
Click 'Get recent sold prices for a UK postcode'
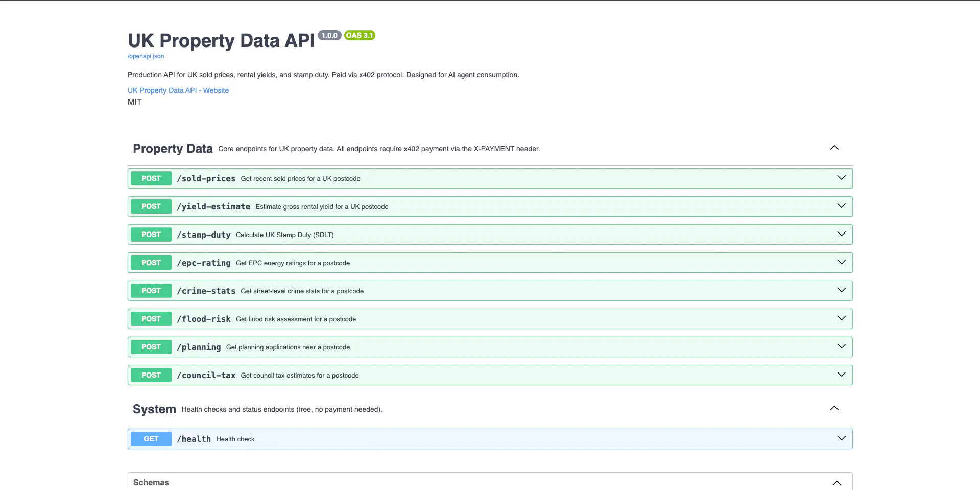coord(300,178)
